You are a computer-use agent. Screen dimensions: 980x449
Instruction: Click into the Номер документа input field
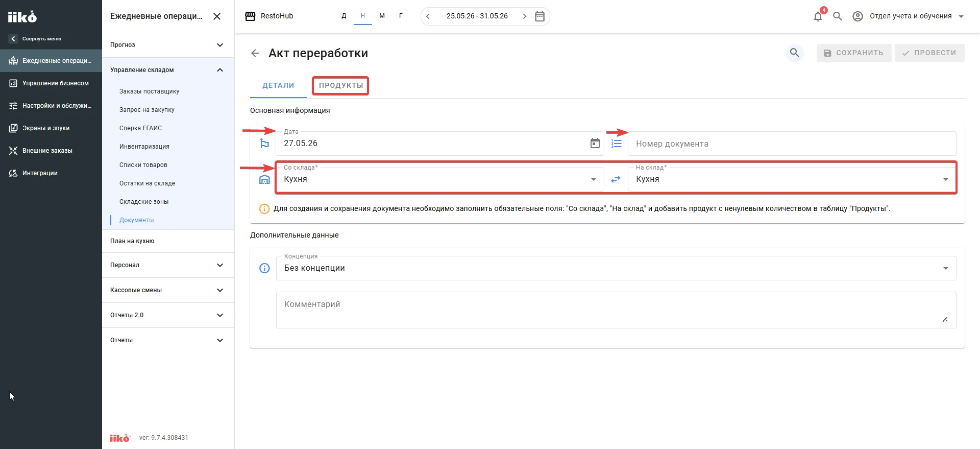click(x=792, y=144)
